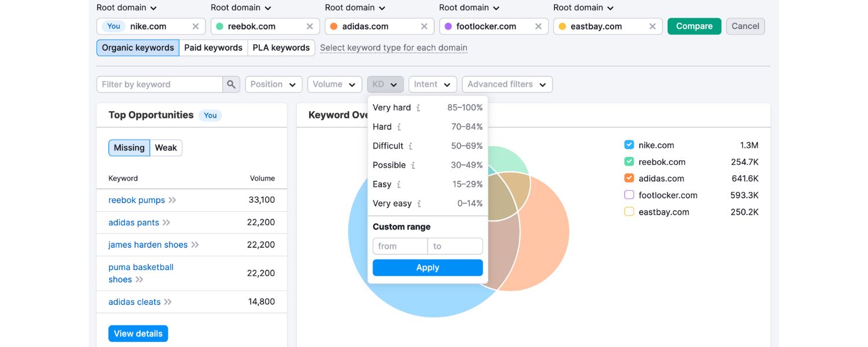Switch to Paid keywords tab

tap(213, 48)
